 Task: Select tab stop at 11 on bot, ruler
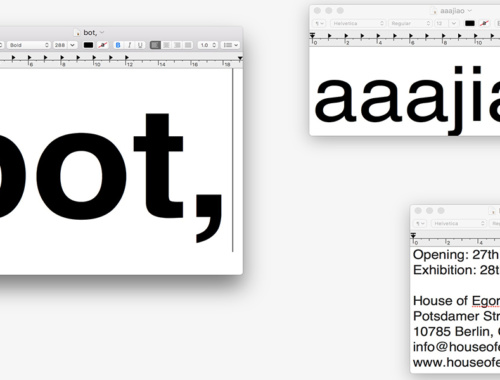tap(111, 58)
